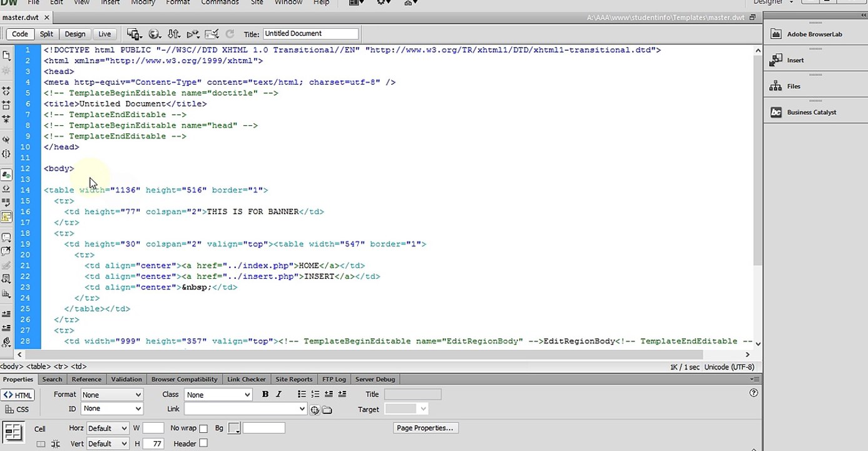Open Check browser compatibility dropdown

pos(212,34)
